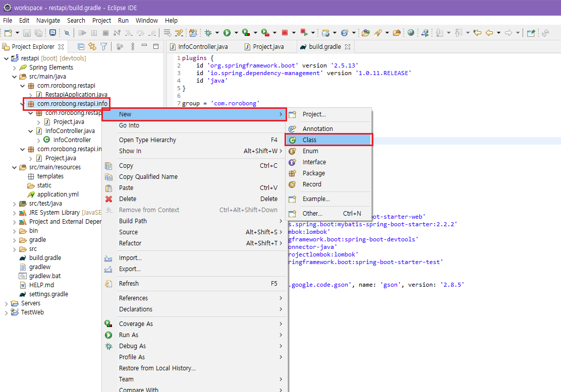Screen dimensions: 561x392
Task: Select Interface in the New submenu
Action: (329, 162)
